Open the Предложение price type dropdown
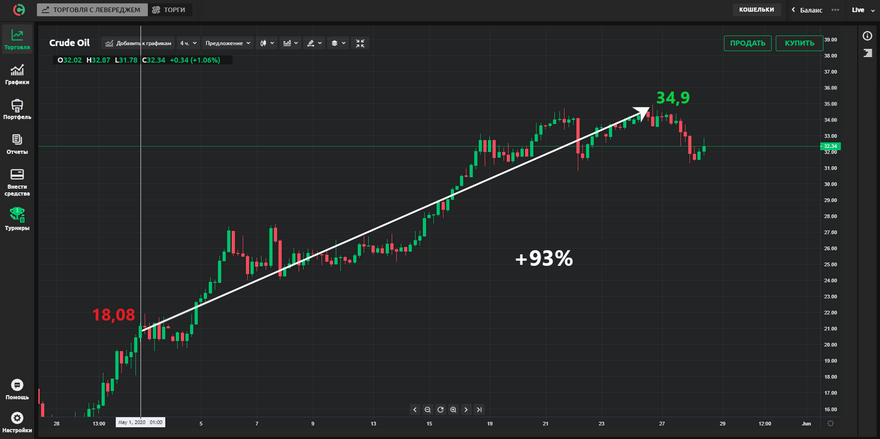The width and height of the screenshot is (880, 439). pyautogui.click(x=229, y=43)
